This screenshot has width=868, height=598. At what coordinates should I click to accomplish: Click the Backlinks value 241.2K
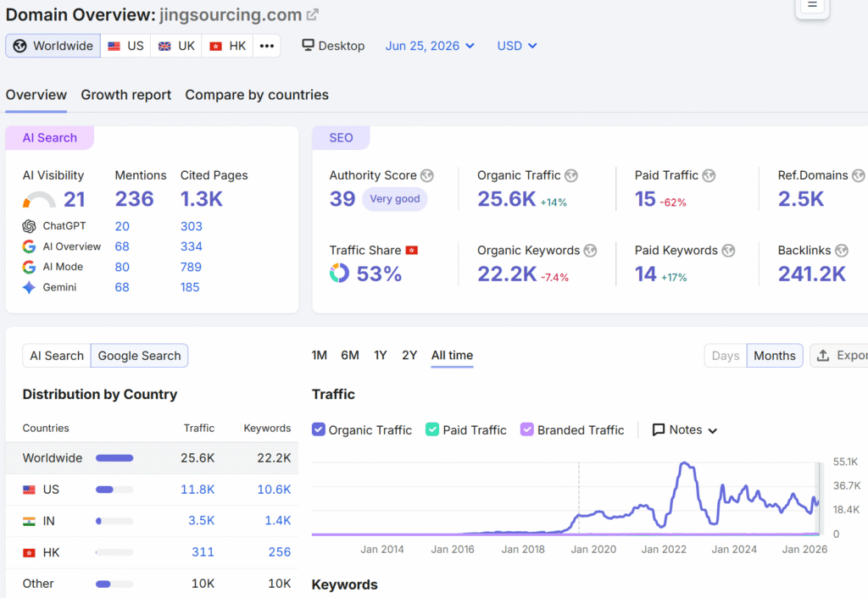812,274
